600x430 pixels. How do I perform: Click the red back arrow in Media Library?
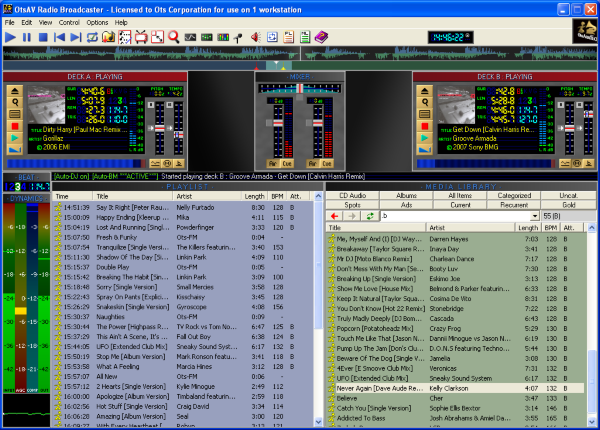pos(336,215)
